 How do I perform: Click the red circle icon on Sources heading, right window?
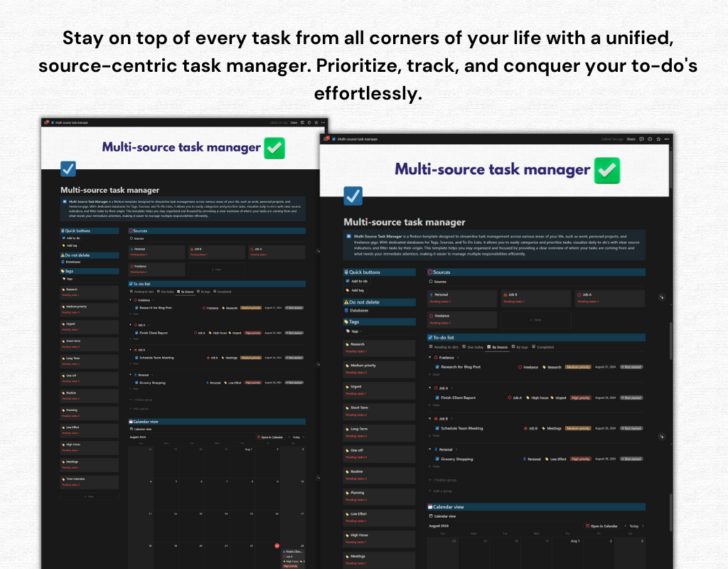(x=430, y=272)
